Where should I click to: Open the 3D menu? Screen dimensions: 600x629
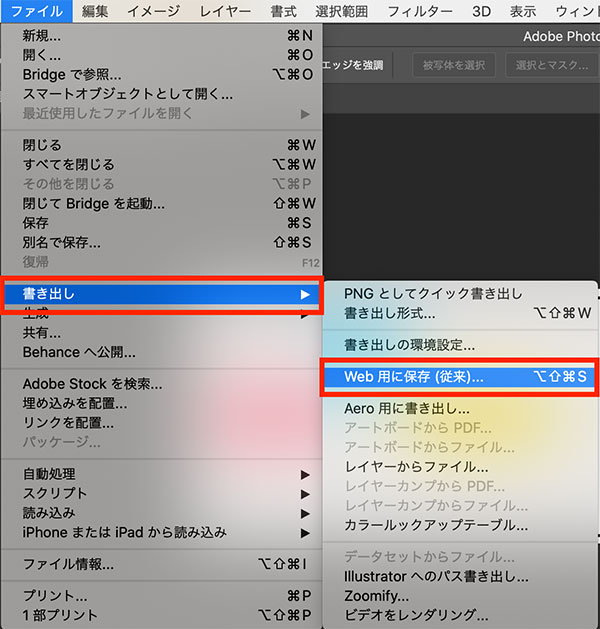(x=481, y=11)
